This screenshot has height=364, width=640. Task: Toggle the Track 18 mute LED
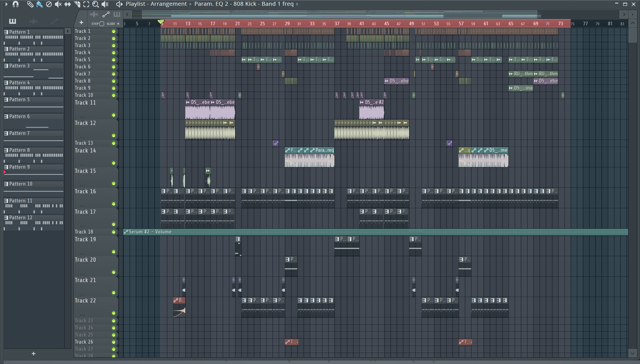tap(114, 232)
